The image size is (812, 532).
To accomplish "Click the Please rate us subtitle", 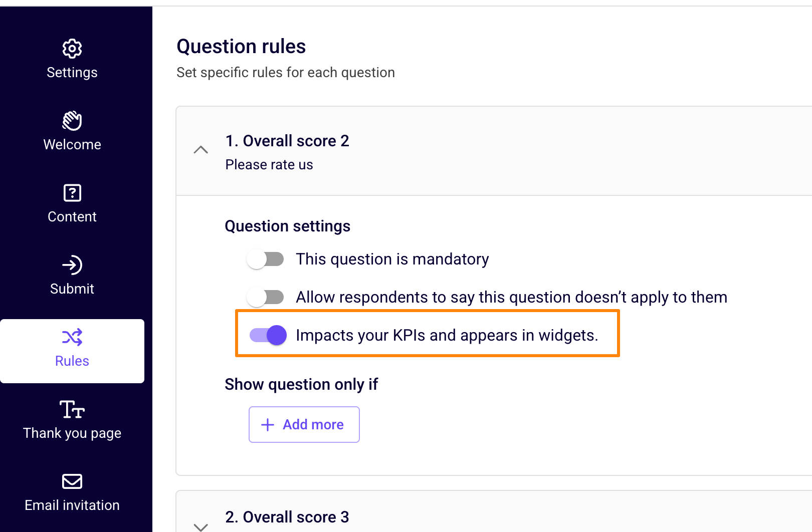I will tap(269, 165).
